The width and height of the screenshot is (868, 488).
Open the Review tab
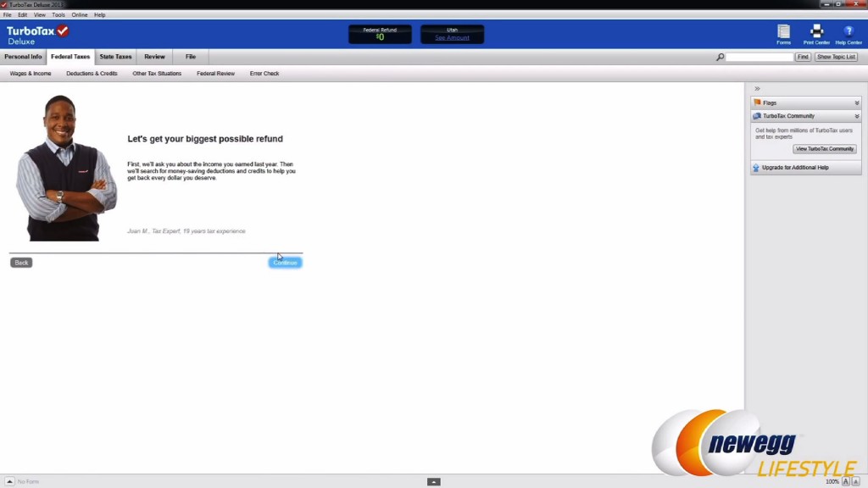[x=154, y=57]
